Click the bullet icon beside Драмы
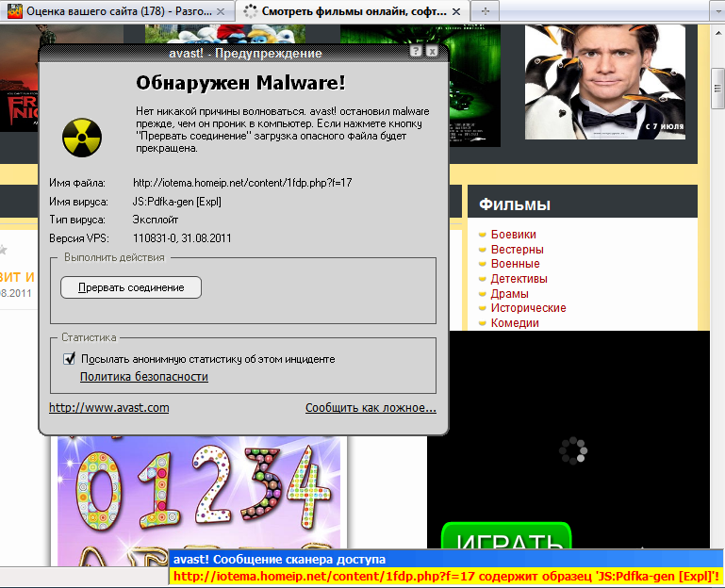 coord(483,294)
